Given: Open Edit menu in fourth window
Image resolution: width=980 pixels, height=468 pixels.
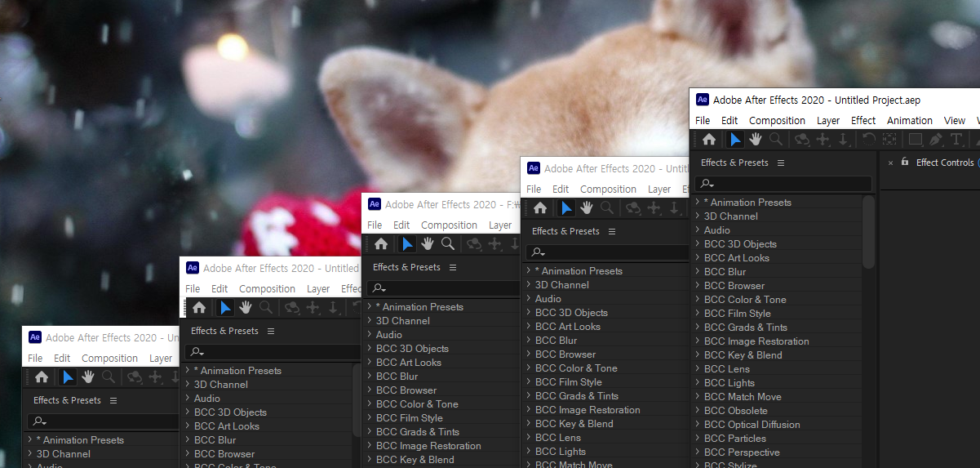Looking at the screenshot, I should click(x=561, y=189).
